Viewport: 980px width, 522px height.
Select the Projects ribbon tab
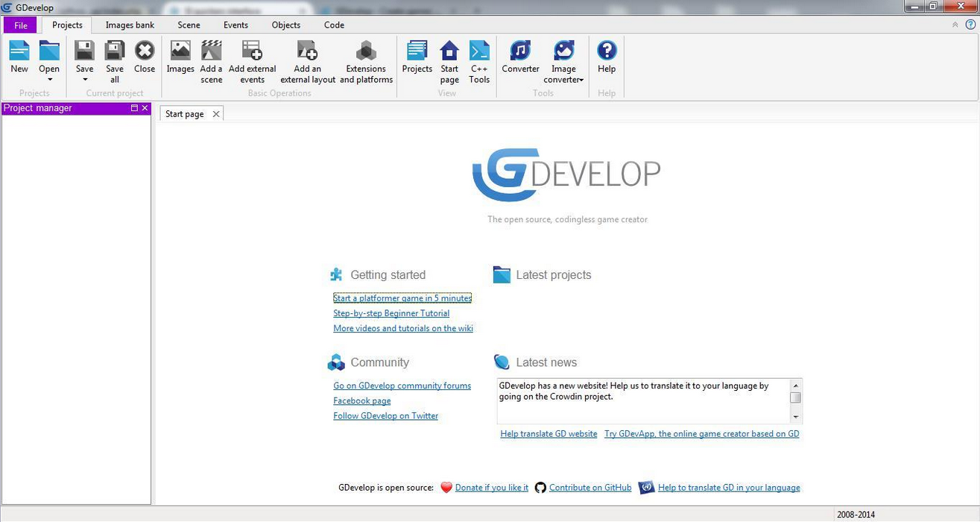tap(67, 25)
